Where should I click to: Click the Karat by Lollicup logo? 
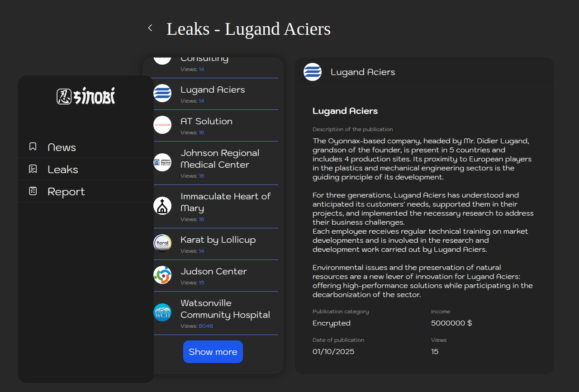[x=162, y=243]
